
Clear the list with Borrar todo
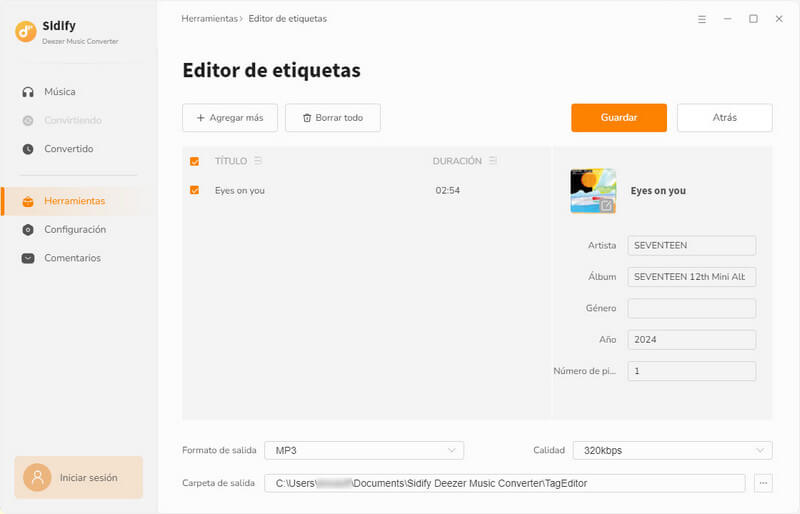click(333, 118)
